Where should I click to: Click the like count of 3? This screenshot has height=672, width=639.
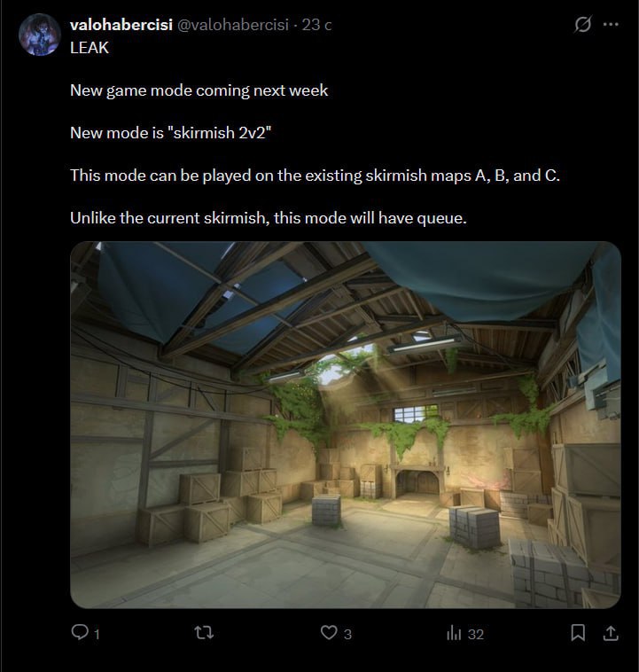pyautogui.click(x=347, y=634)
